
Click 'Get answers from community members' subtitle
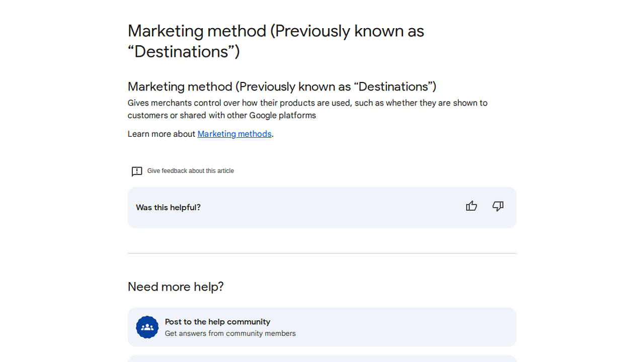coord(230,333)
